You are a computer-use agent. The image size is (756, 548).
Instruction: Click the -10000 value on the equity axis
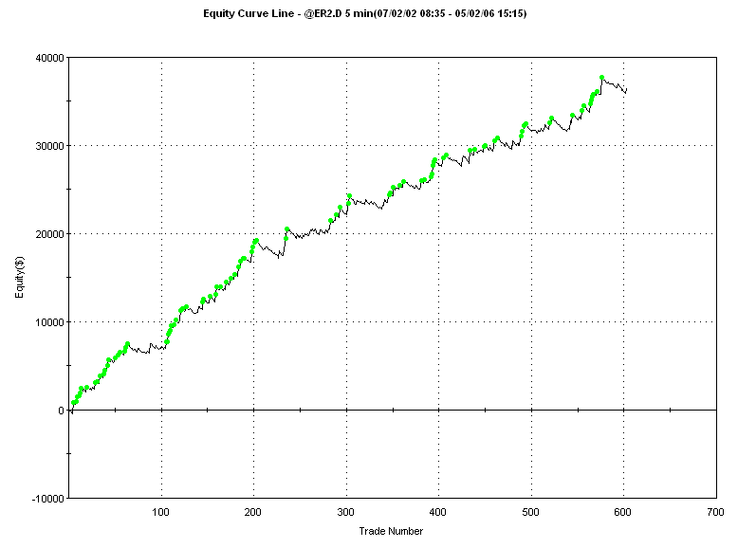coord(47,499)
